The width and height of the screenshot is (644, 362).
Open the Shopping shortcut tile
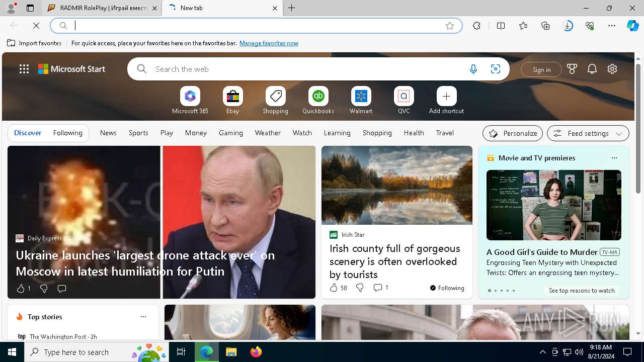click(276, 101)
